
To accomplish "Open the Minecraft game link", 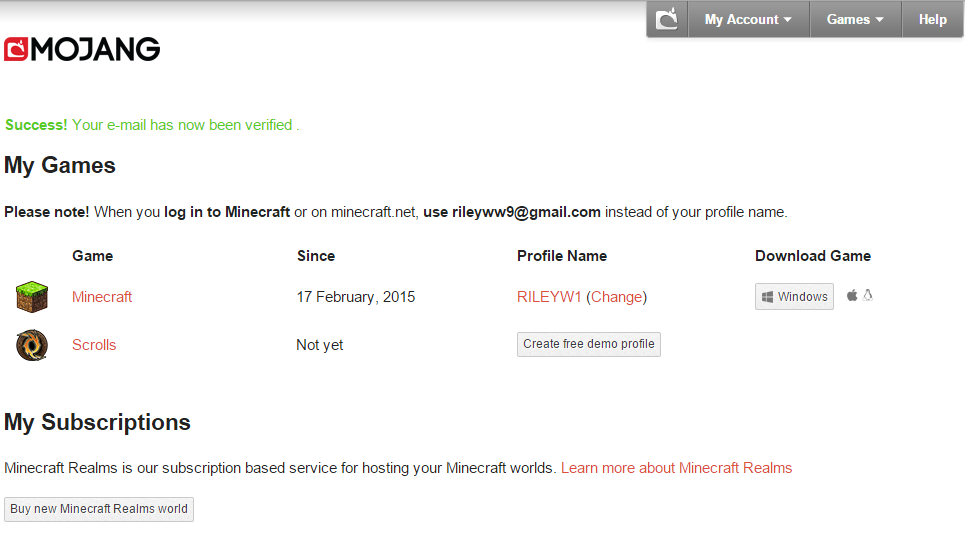I will pyautogui.click(x=102, y=297).
